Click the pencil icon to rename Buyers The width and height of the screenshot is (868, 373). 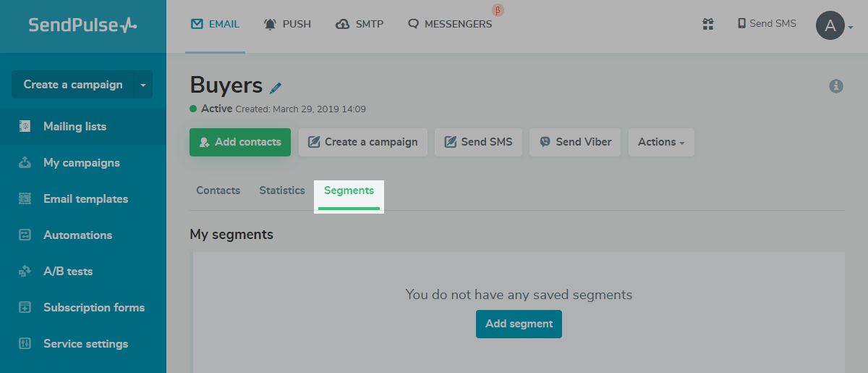[276, 88]
